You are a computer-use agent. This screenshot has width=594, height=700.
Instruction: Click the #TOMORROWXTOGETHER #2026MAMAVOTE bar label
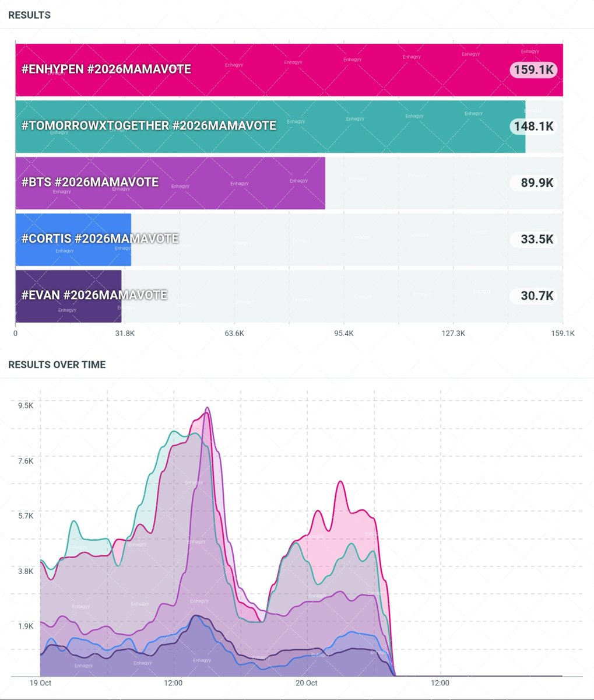click(x=149, y=125)
